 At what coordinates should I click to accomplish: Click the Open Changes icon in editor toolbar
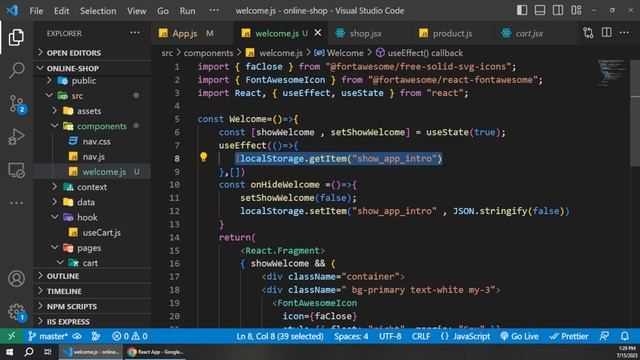(x=588, y=33)
